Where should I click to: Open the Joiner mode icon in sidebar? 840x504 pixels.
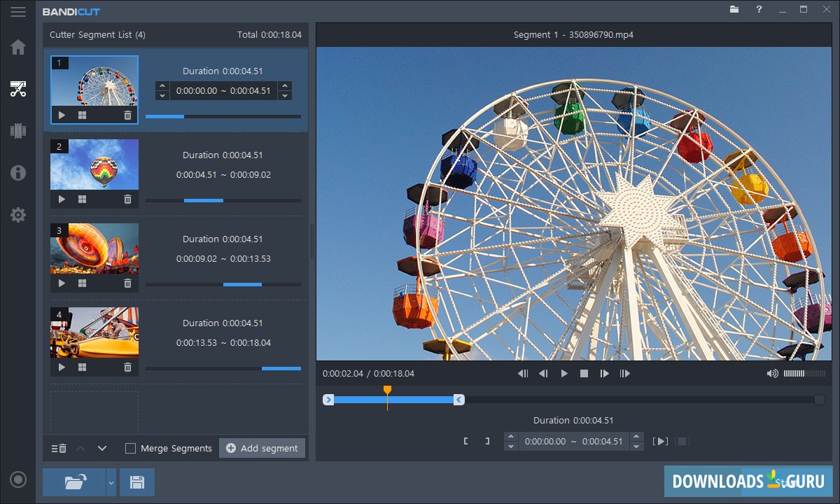pos(18,131)
